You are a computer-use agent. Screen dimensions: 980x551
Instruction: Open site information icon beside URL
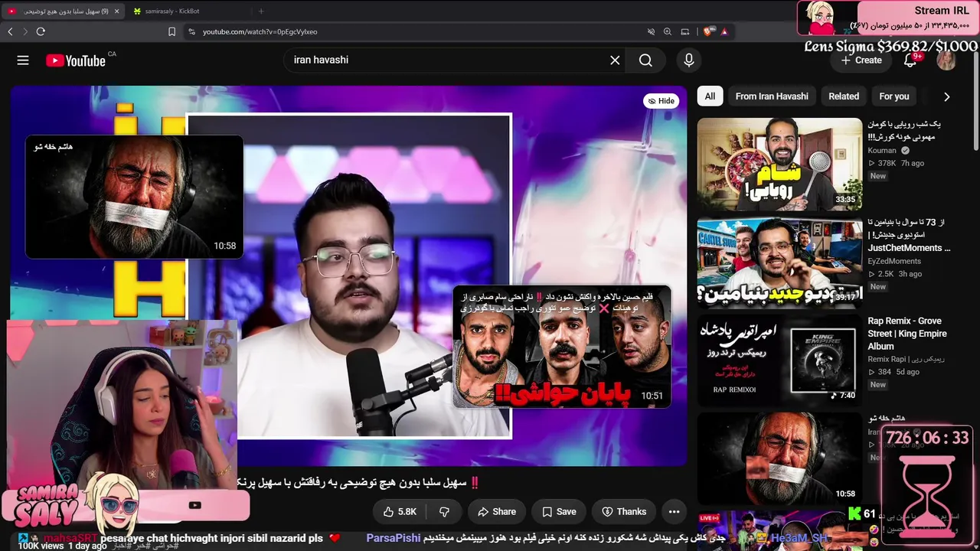(191, 31)
